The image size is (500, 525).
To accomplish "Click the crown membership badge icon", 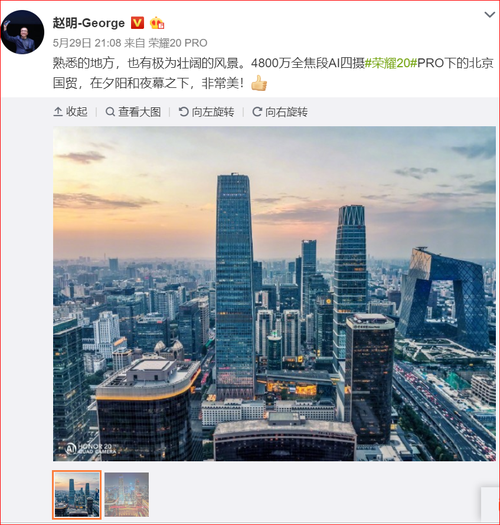I will pos(157,23).
